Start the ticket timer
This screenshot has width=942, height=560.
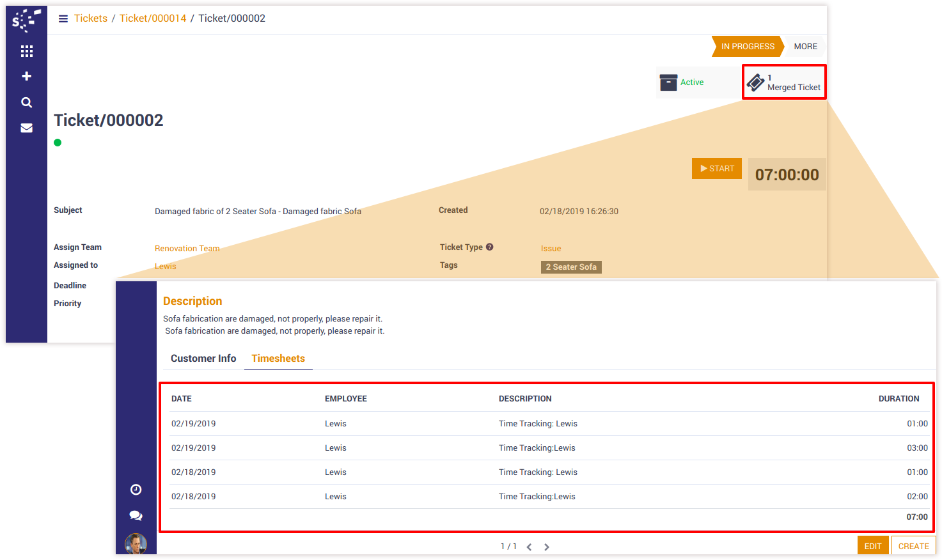point(716,168)
